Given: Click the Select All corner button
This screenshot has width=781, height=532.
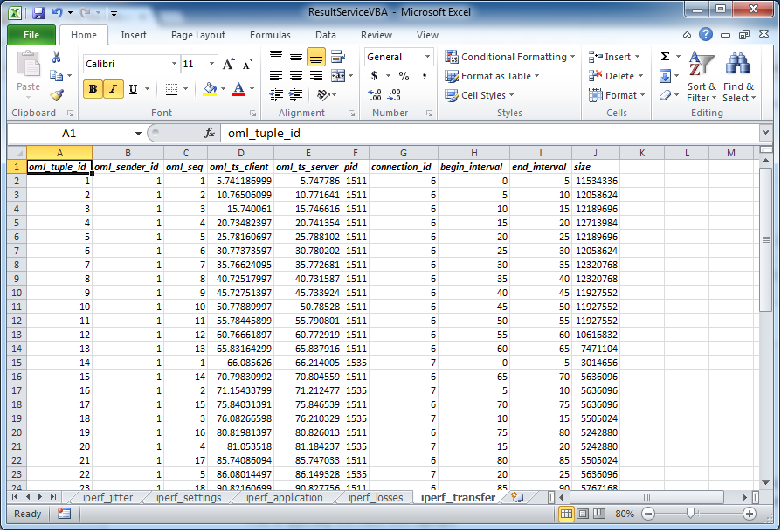Looking at the screenshot, I should tap(17, 153).
